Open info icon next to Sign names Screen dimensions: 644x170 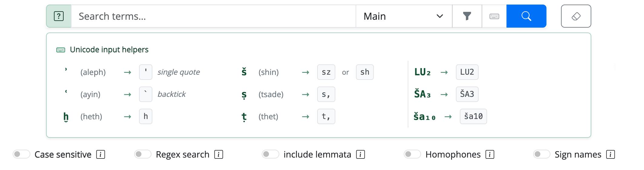(x=611, y=155)
